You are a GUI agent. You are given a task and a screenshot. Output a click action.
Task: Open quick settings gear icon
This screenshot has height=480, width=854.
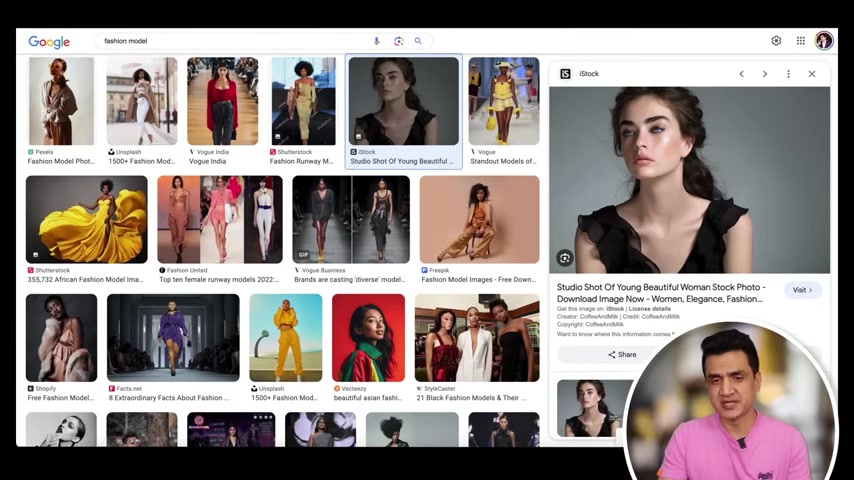click(776, 41)
